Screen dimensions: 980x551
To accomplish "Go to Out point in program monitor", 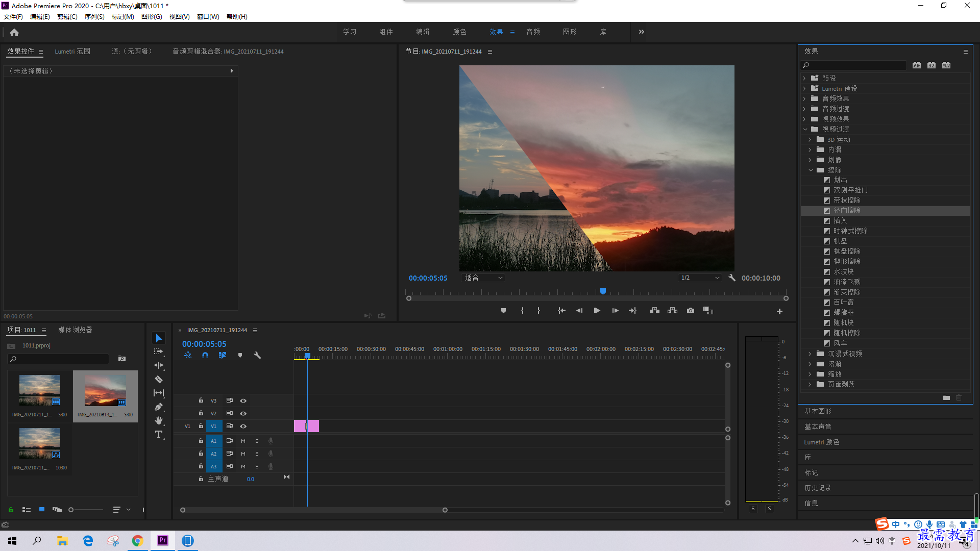I will 632,311.
